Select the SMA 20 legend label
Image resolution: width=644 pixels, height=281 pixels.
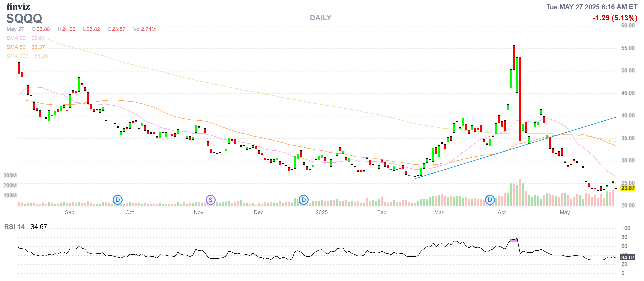[x=16, y=38]
